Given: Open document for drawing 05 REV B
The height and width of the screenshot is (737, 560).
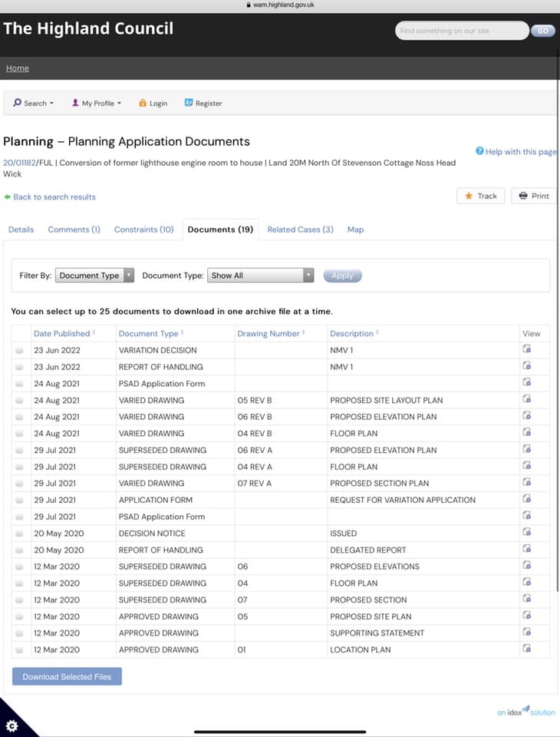Looking at the screenshot, I should [x=527, y=399].
